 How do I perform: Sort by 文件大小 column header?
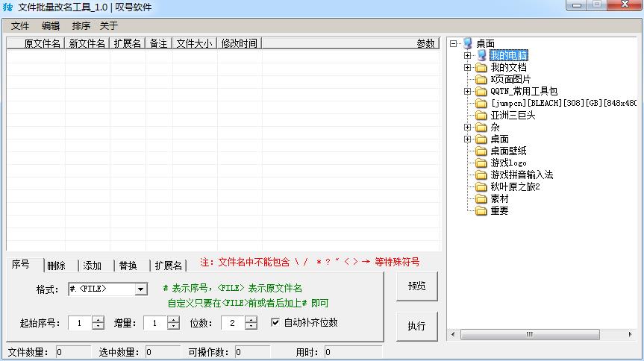pyautogui.click(x=194, y=43)
